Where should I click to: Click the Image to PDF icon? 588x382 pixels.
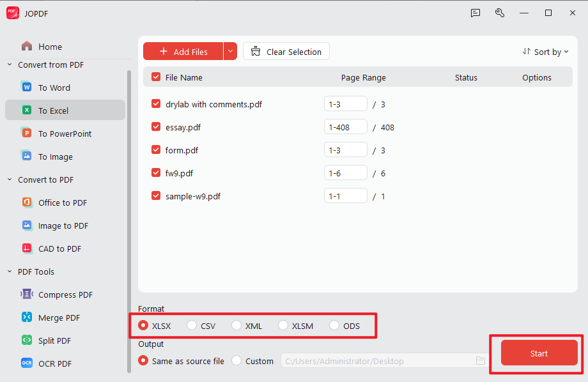27,225
